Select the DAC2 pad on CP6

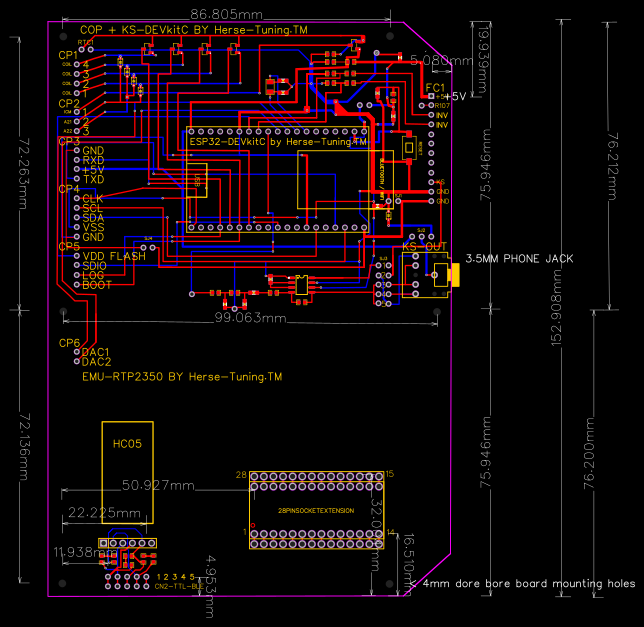[x=77, y=361]
